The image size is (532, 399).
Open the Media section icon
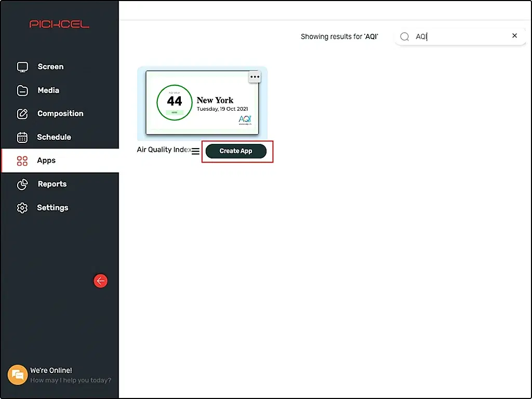tap(22, 90)
